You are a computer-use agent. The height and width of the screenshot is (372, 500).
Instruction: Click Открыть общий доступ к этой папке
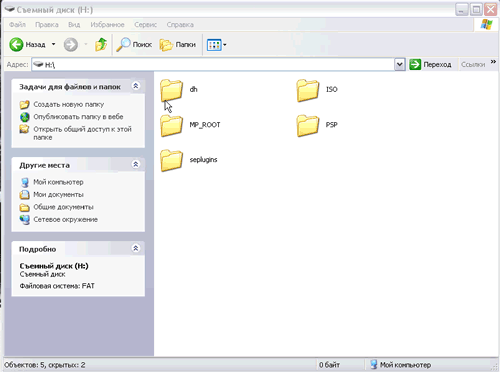82,133
